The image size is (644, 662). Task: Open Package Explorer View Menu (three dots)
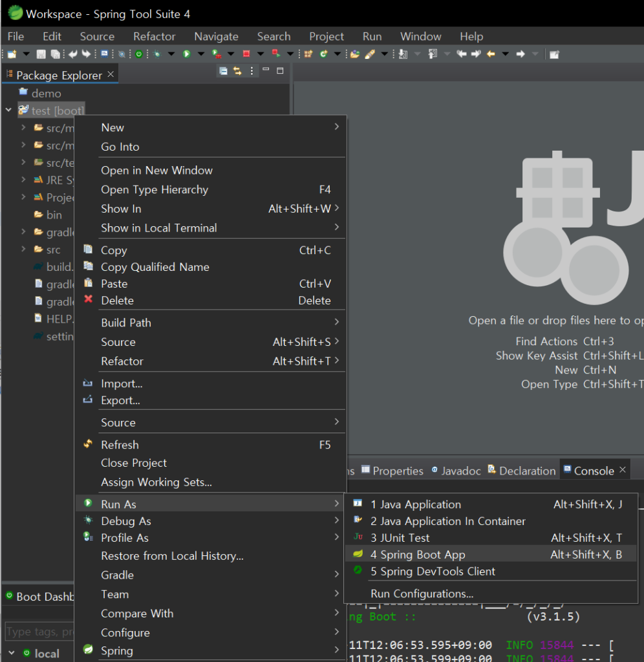pyautogui.click(x=252, y=71)
